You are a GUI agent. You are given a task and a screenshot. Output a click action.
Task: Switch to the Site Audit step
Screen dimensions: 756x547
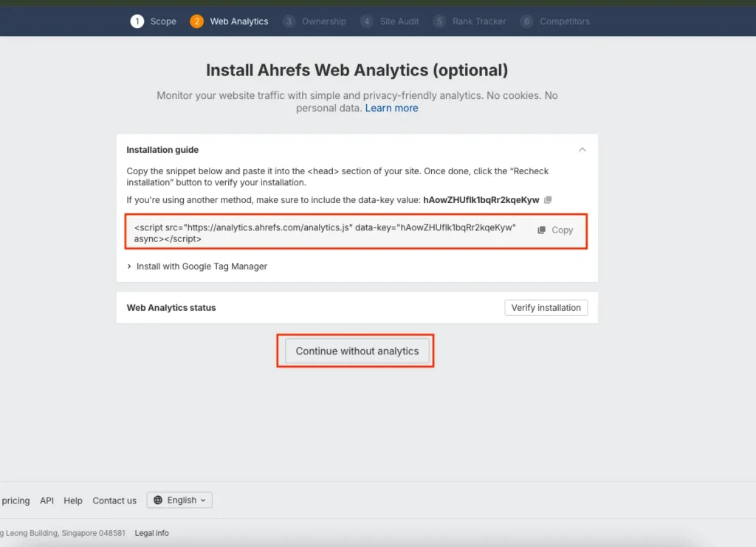pyautogui.click(x=399, y=21)
